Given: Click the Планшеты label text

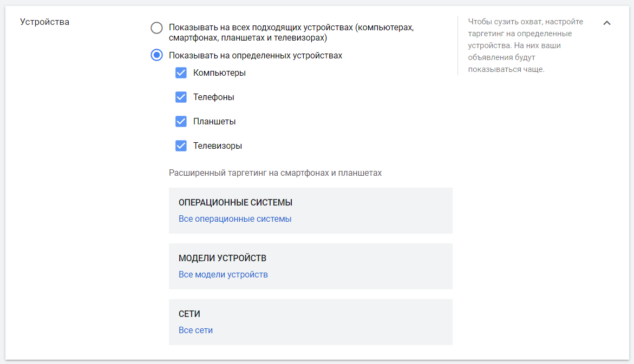Looking at the screenshot, I should coord(214,121).
